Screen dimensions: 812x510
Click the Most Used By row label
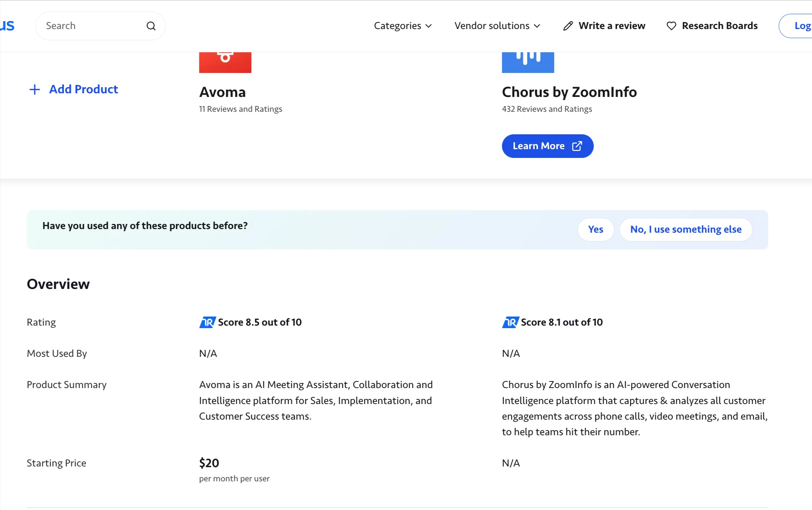pos(57,354)
